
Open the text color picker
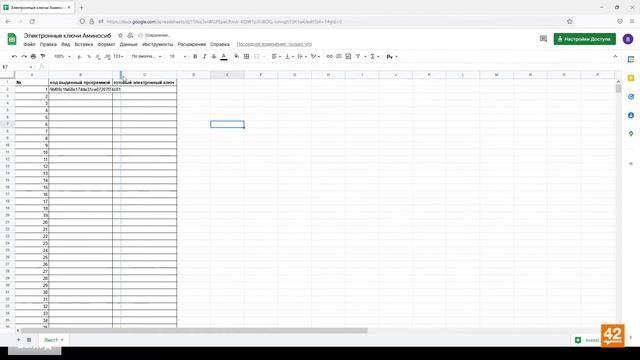tap(224, 57)
